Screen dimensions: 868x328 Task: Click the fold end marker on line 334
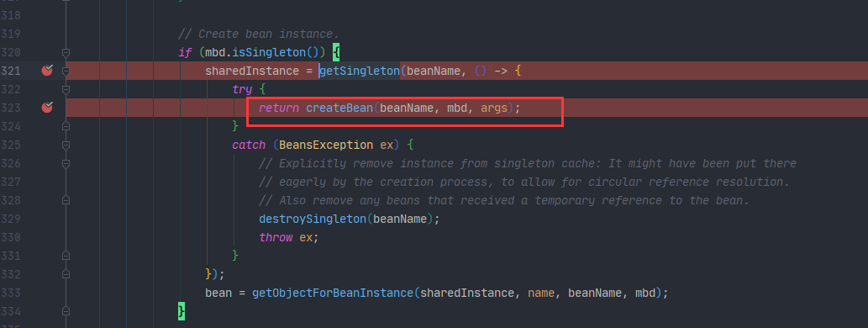coord(66,311)
